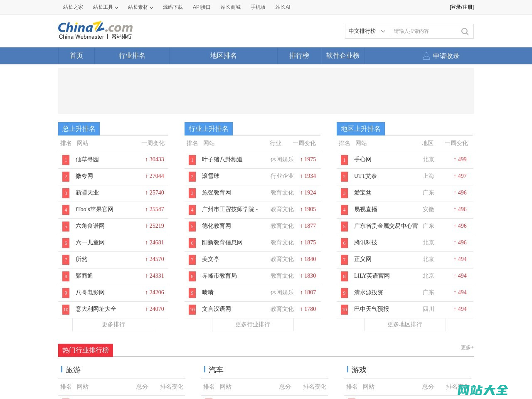The width and height of the screenshot is (532, 399).
Task: Expand the 站长素材 top menu
Action: pos(140,7)
